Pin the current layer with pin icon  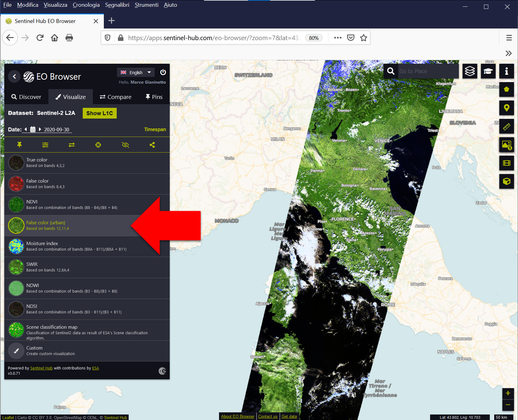pos(20,145)
